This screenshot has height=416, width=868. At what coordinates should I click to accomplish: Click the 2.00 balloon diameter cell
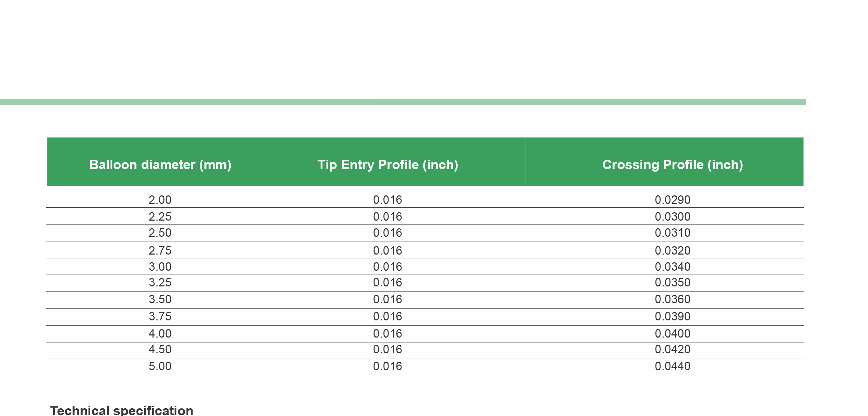pyautogui.click(x=160, y=200)
